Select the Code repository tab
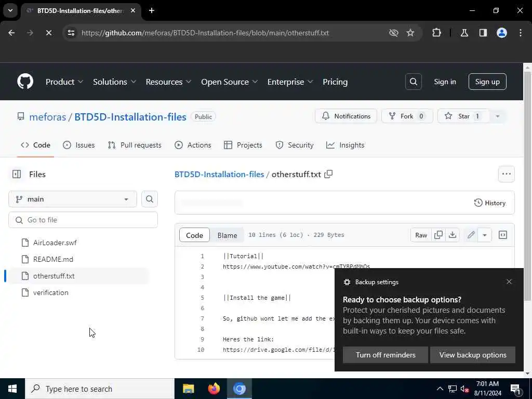 [35, 145]
